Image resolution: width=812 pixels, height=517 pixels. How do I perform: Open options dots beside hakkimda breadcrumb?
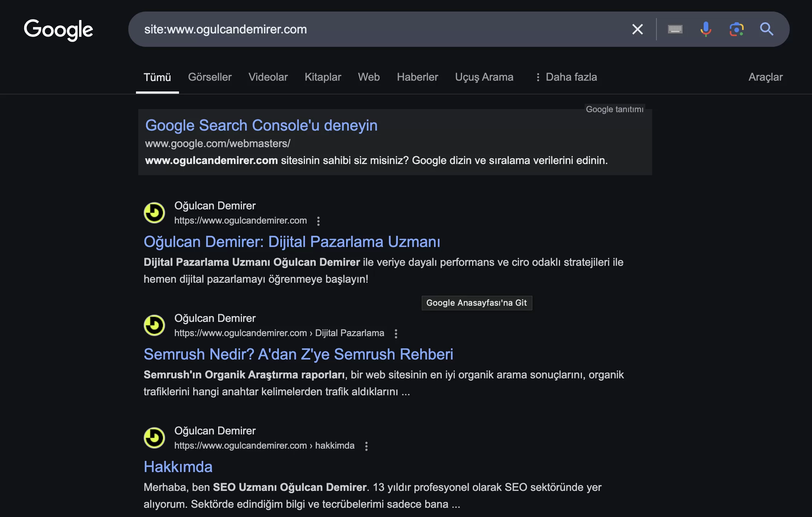366,446
